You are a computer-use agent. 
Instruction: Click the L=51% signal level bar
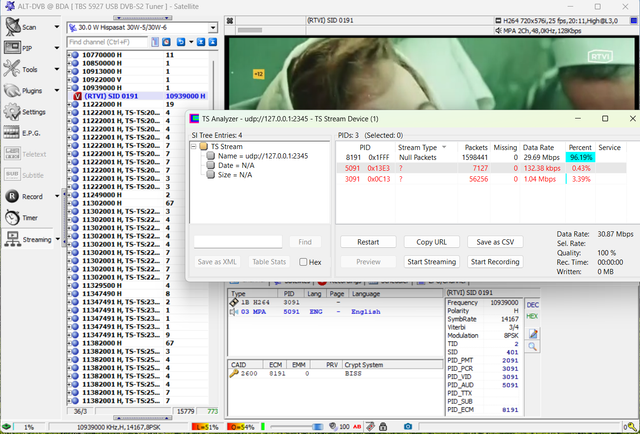pyautogui.click(x=206, y=427)
